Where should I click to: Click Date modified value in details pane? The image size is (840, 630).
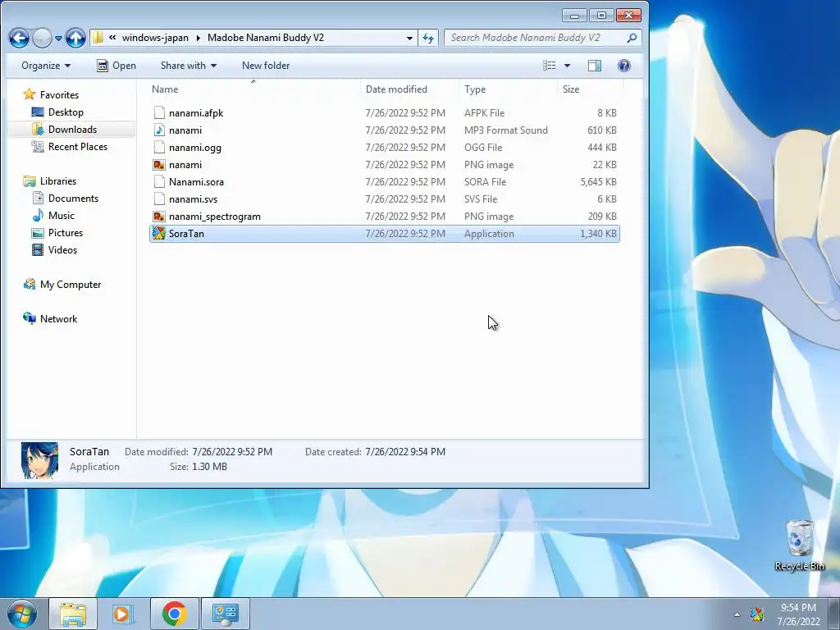(x=232, y=452)
